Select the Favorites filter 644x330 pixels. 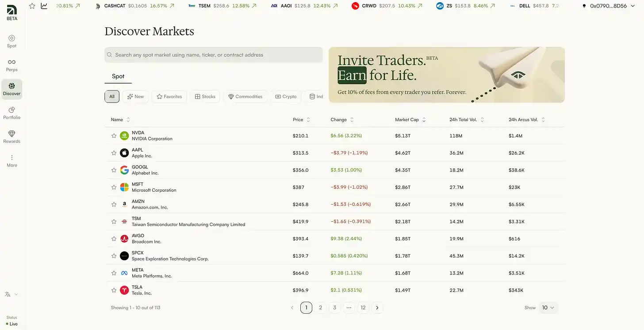point(169,96)
